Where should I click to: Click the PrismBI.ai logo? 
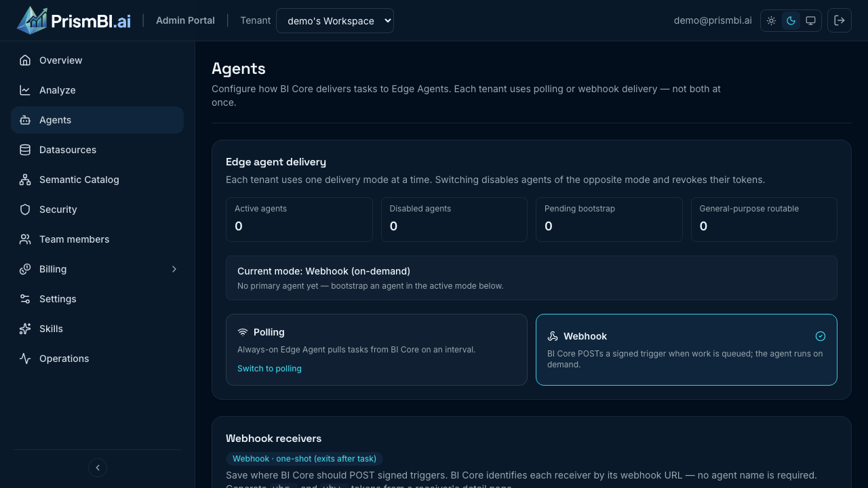click(74, 20)
